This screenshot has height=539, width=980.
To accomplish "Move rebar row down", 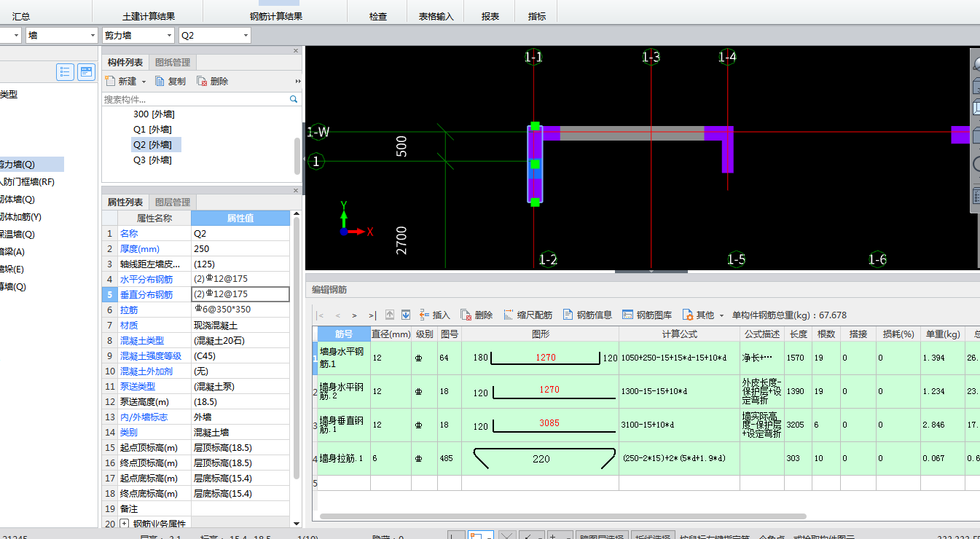I will [406, 315].
